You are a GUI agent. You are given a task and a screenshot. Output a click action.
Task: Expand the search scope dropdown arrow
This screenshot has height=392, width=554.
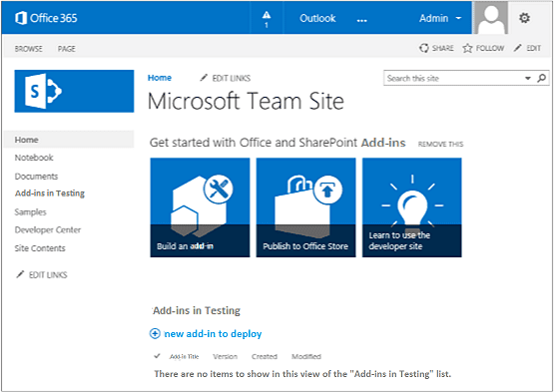coord(528,79)
